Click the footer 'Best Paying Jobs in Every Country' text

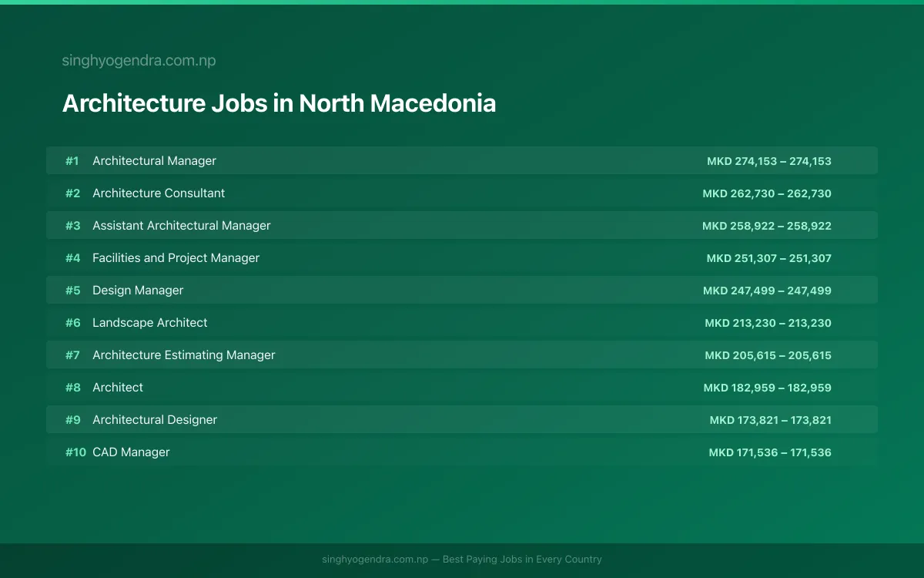click(522, 560)
